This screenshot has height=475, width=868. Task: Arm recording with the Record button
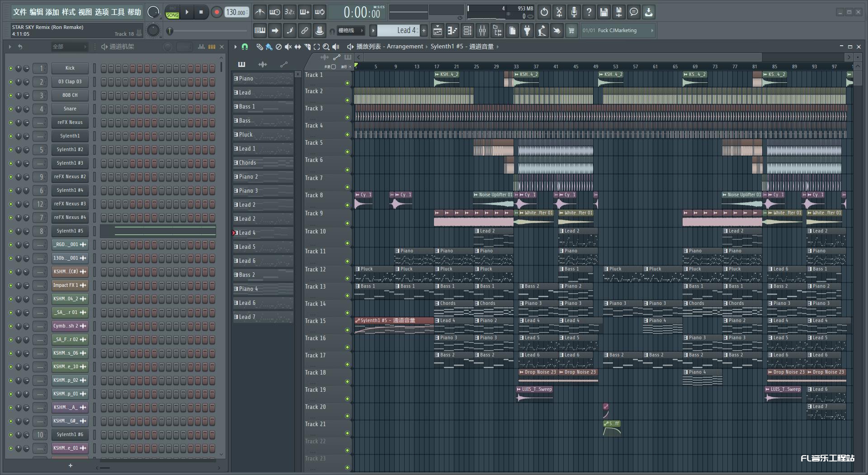click(x=217, y=12)
